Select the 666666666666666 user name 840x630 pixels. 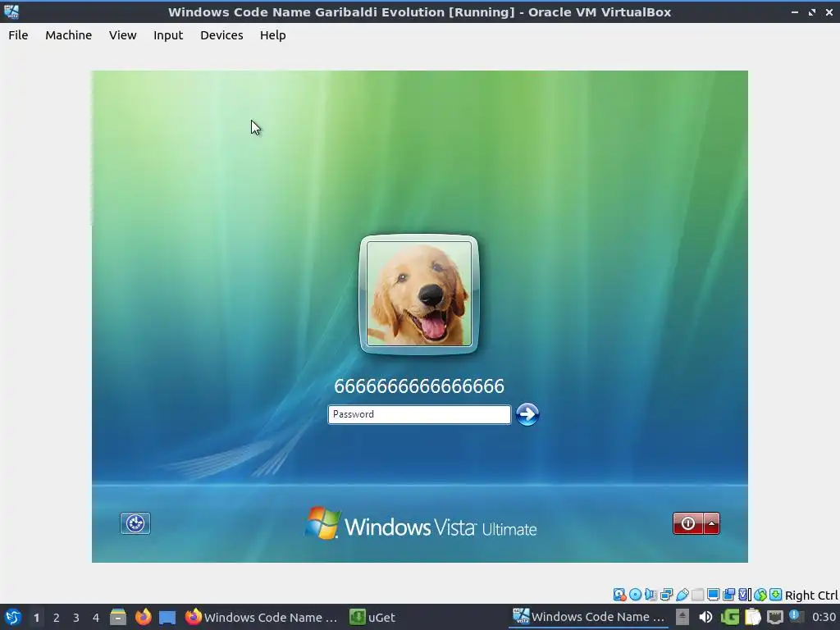click(x=419, y=386)
